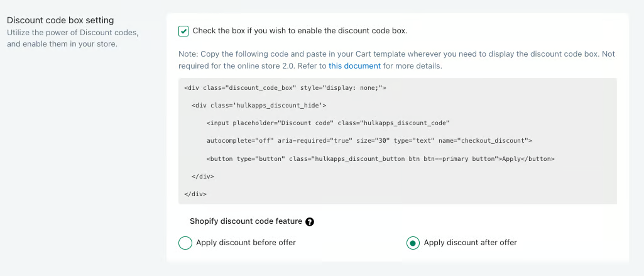Click the autocomplete='off' code line
The height and width of the screenshot is (276, 644).
pyautogui.click(x=369, y=141)
